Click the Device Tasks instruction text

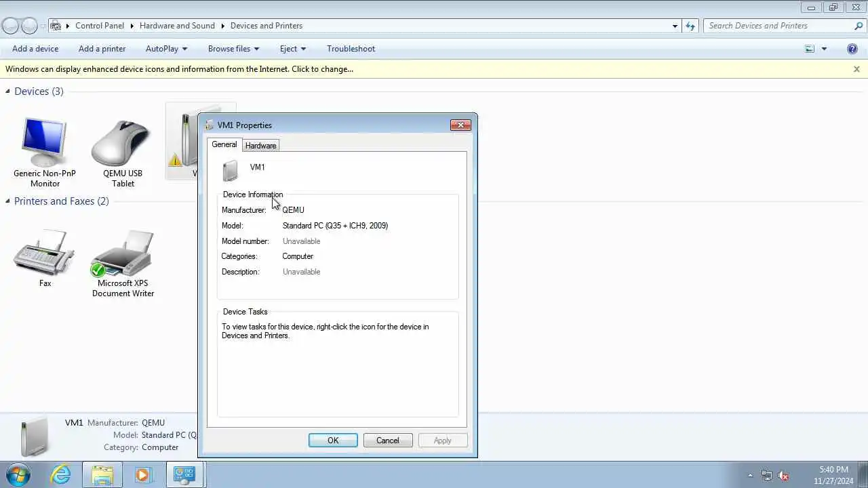pos(325,331)
